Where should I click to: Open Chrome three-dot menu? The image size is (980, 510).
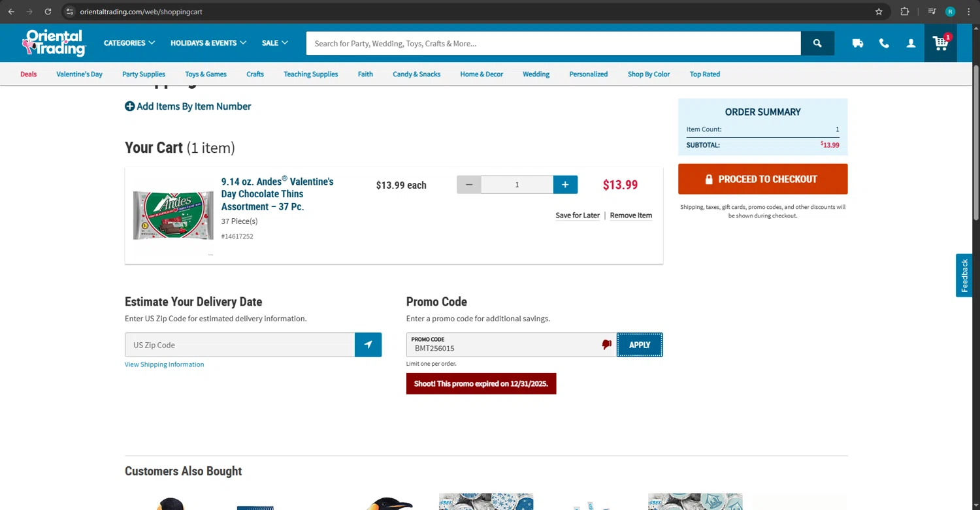pyautogui.click(x=968, y=12)
